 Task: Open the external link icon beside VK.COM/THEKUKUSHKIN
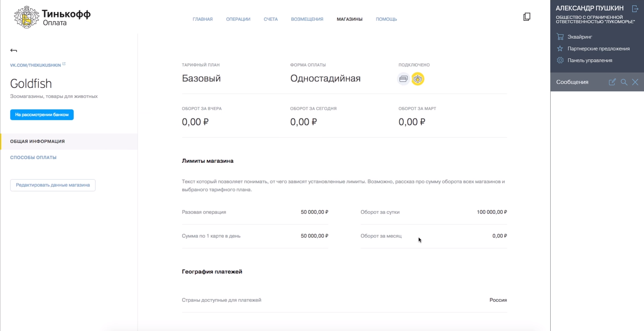coord(64,64)
